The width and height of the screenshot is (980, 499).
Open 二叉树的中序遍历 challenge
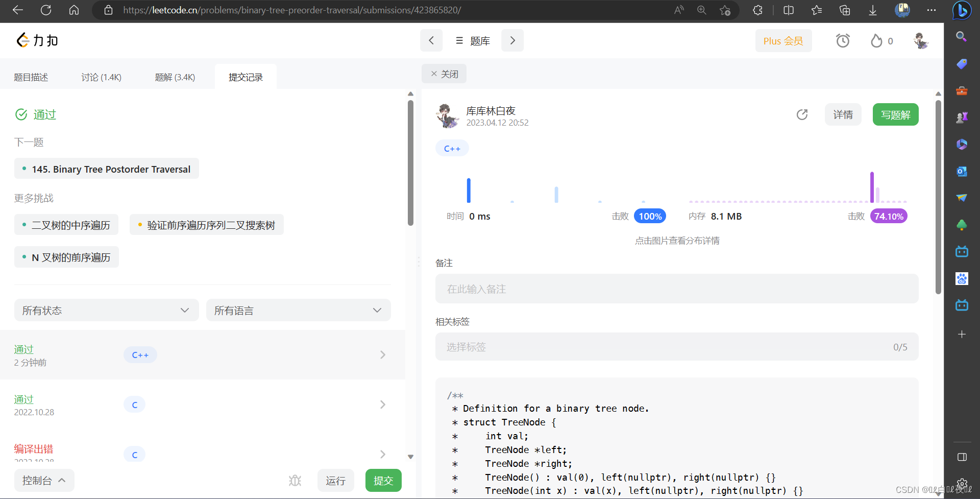[x=66, y=225]
